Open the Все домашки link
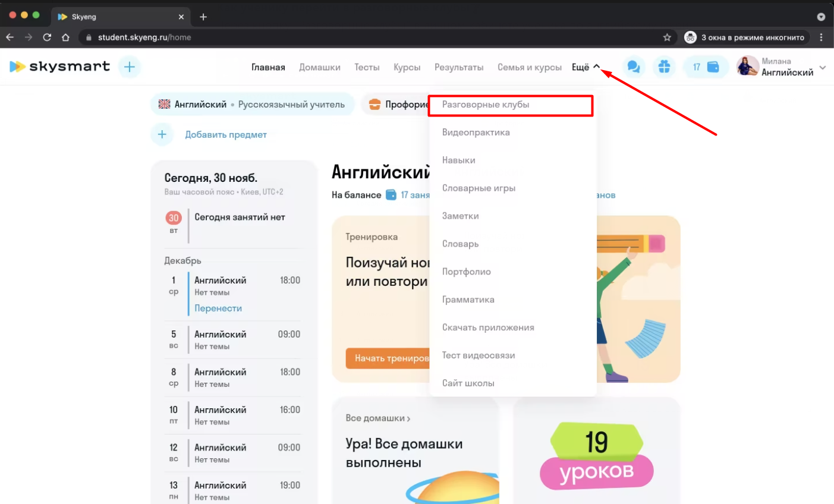The image size is (834, 504). [x=378, y=418]
